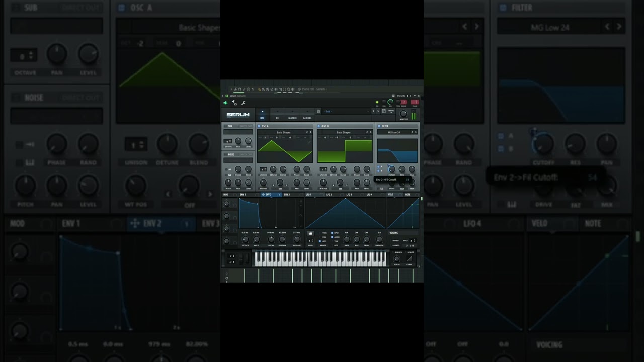Select previous OSC B wavetable arrow
The image size is (644, 362).
click(x=367, y=132)
